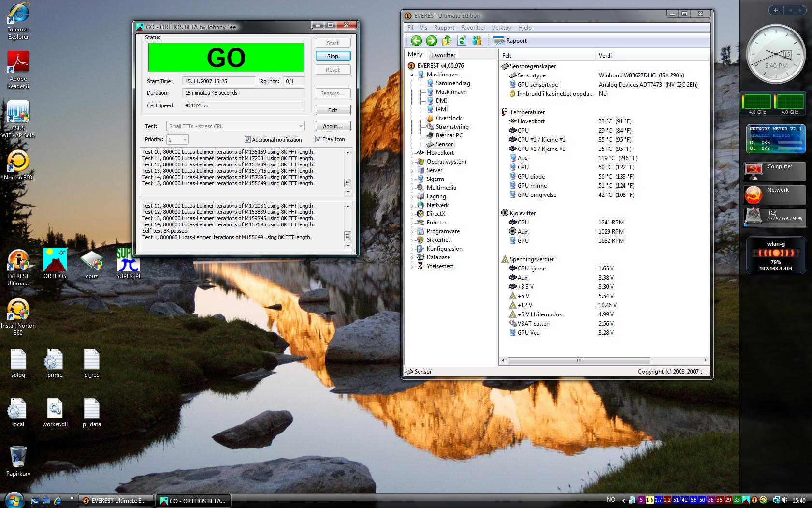Image resolution: width=812 pixels, height=508 pixels.
Task: Click Verdi column header
Action: click(652, 56)
